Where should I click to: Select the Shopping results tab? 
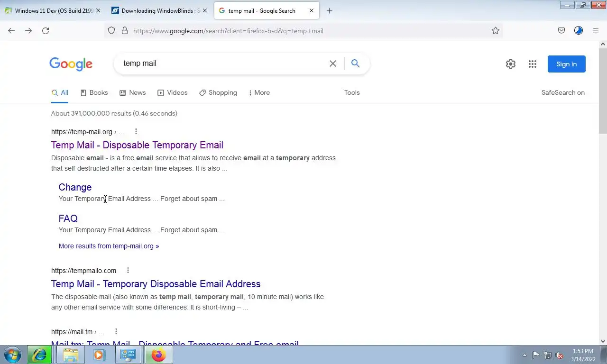point(218,93)
